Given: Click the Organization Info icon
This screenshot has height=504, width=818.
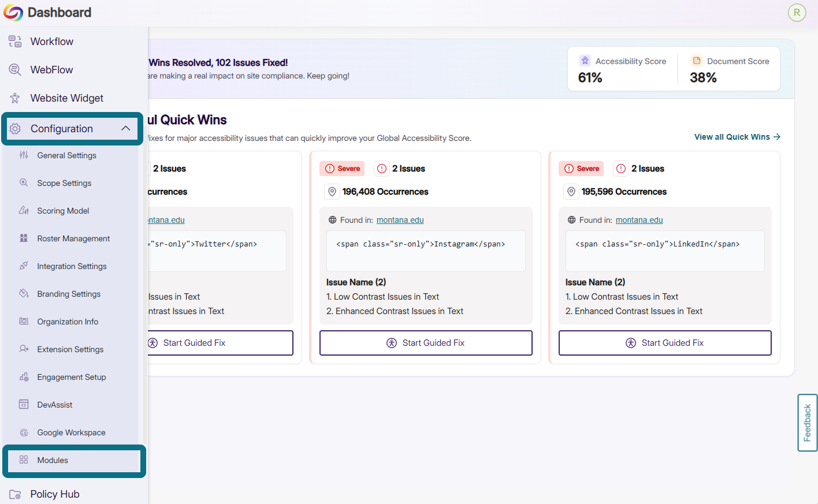Looking at the screenshot, I should click(x=24, y=321).
